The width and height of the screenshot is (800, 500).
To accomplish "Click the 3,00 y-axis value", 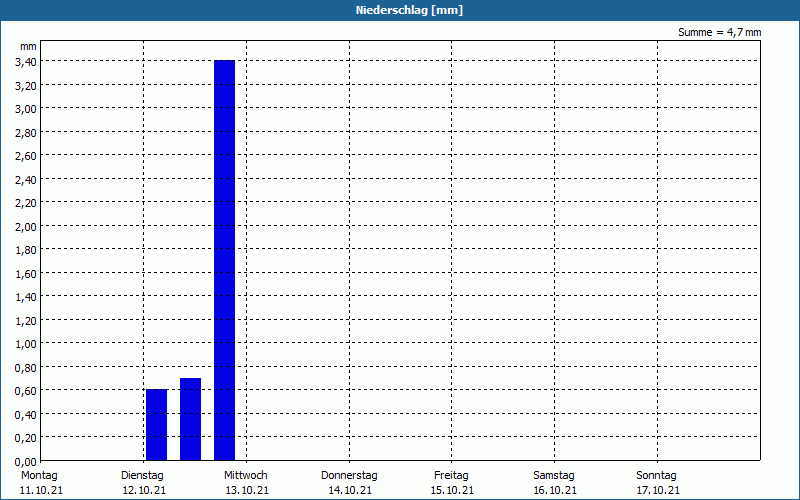I will pos(26,109).
